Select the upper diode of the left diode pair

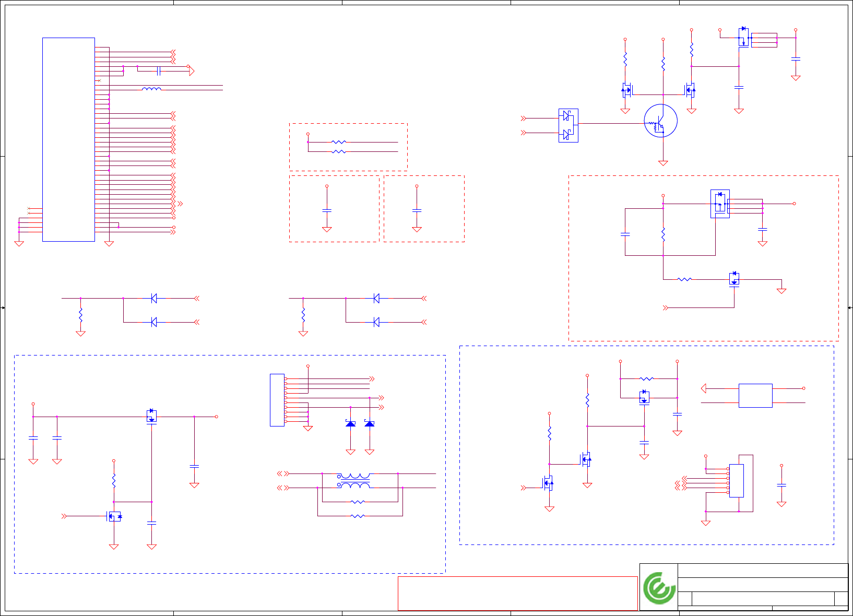coord(154,298)
